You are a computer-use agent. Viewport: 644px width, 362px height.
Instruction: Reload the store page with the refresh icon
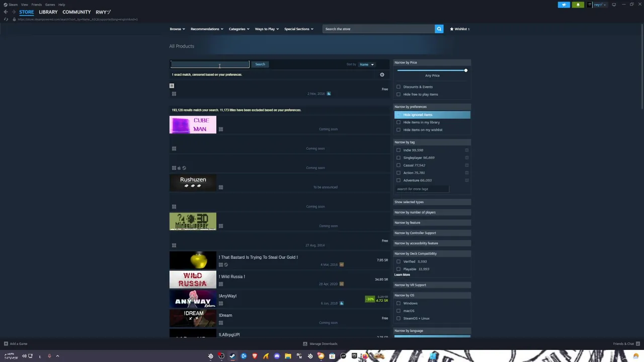6,19
